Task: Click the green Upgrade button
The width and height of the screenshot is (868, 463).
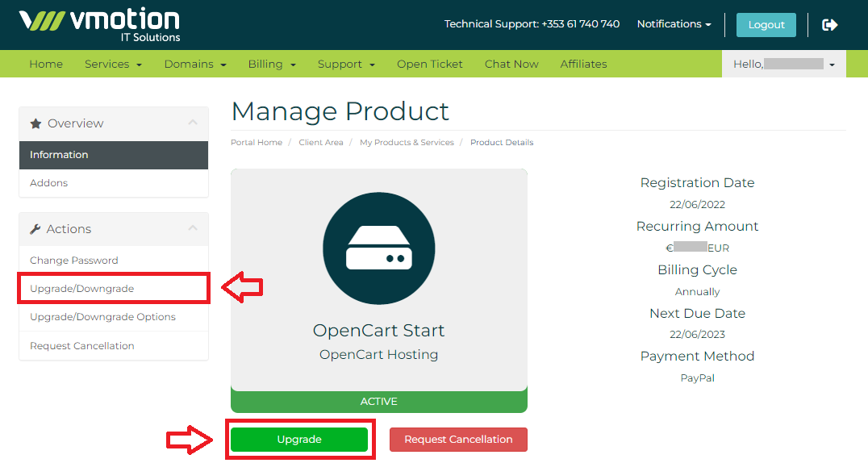Action: pos(299,440)
